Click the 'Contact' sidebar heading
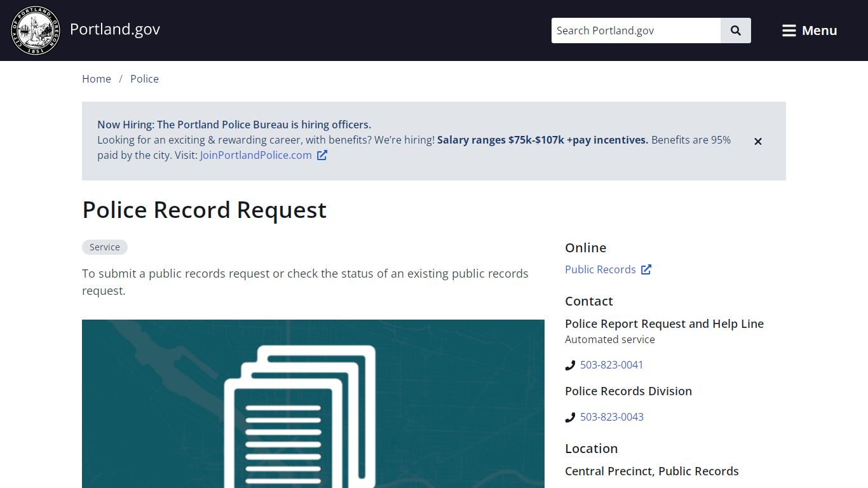Viewport: 868px width, 488px height. tap(589, 301)
